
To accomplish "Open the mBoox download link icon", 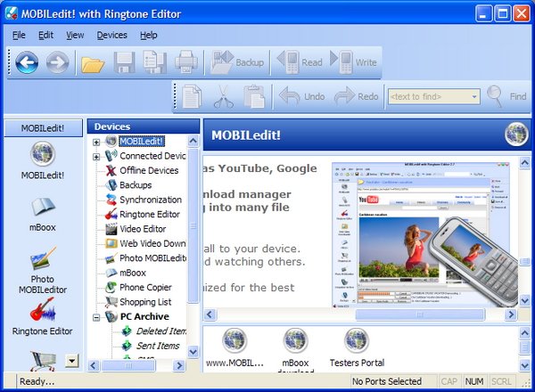I will point(295,340).
